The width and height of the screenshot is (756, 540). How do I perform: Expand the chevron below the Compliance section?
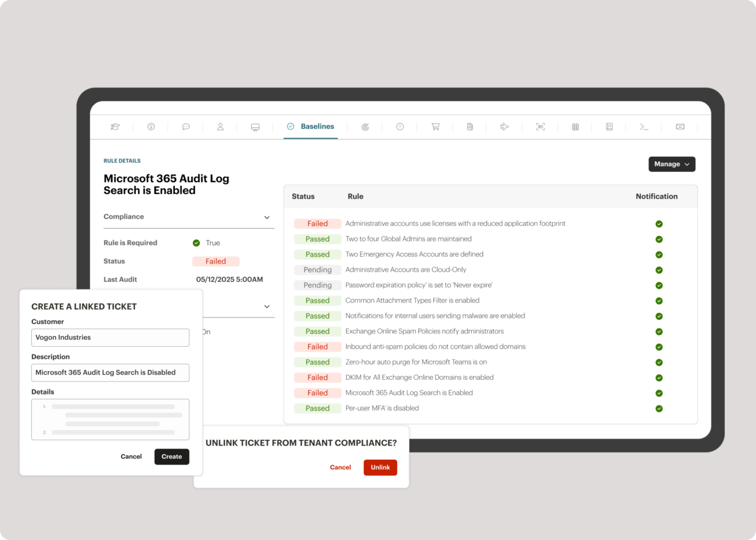(267, 306)
